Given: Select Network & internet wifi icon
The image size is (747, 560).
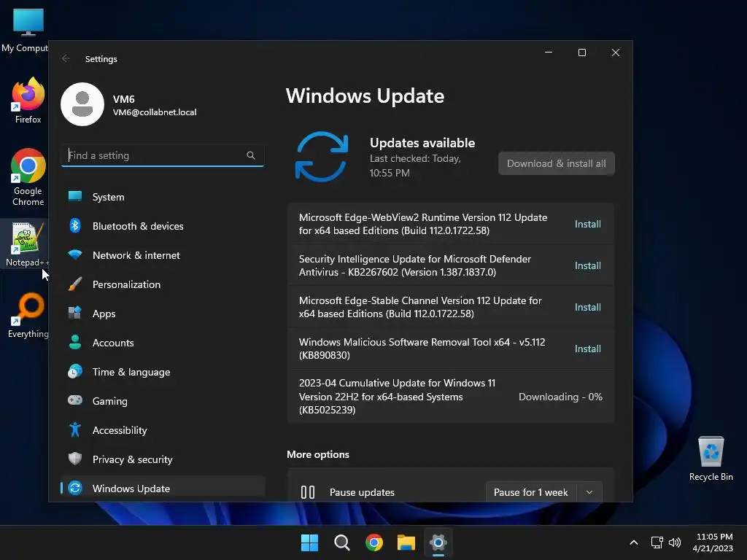Looking at the screenshot, I should [x=75, y=254].
